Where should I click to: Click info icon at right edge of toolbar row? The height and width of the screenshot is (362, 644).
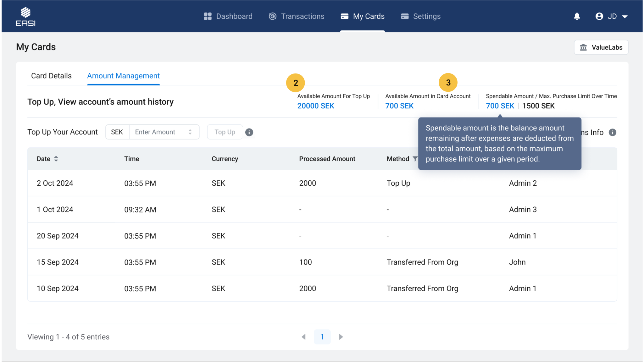pos(612,132)
